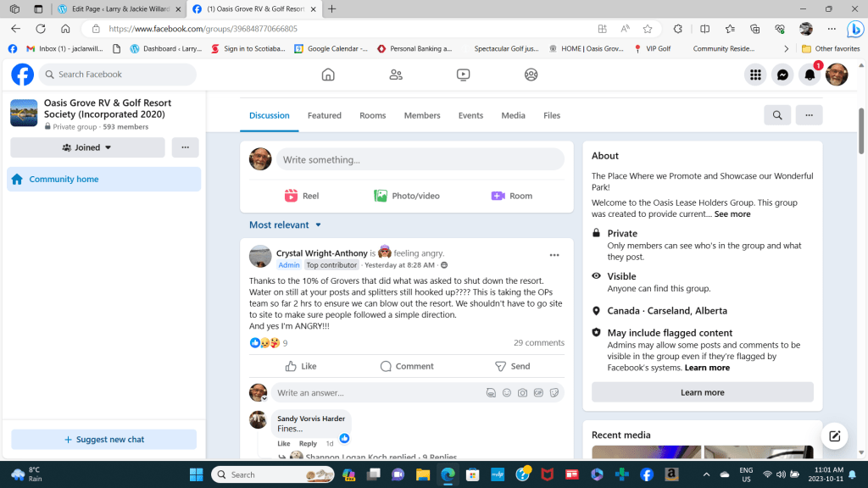The height and width of the screenshot is (488, 868).
Task: Open the Watch video icon
Action: pos(463,75)
